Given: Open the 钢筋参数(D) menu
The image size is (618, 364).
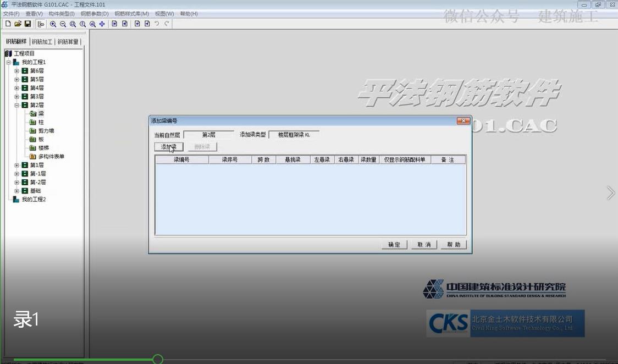Looking at the screenshot, I should [95, 14].
